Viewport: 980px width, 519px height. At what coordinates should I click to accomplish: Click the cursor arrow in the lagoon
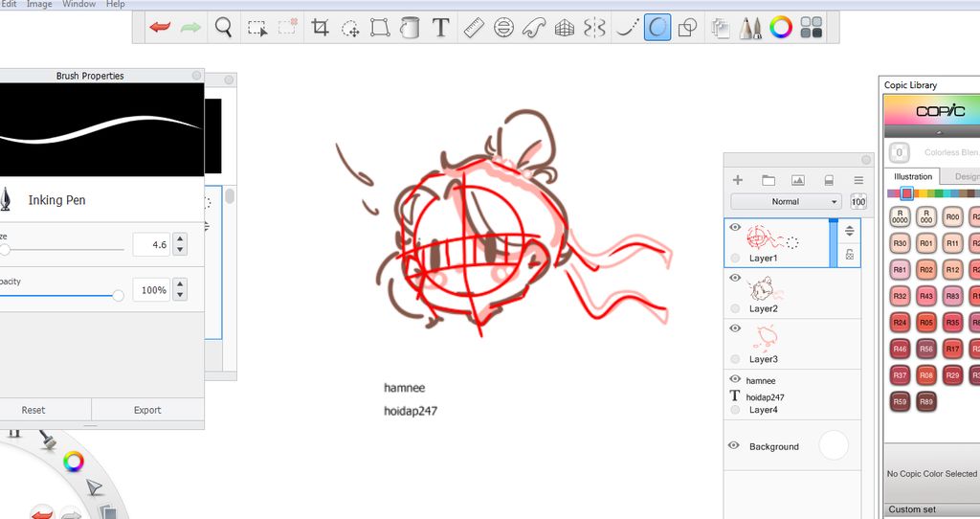click(94, 487)
